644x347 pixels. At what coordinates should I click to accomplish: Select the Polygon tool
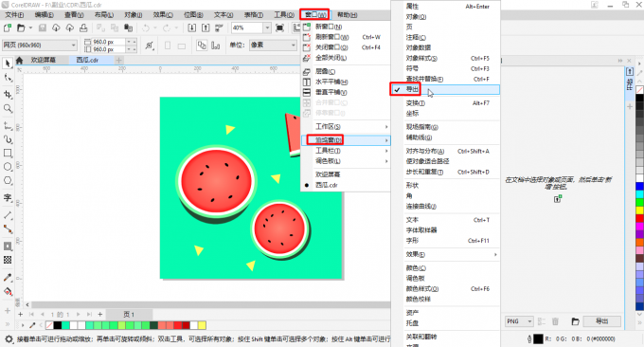(x=8, y=180)
